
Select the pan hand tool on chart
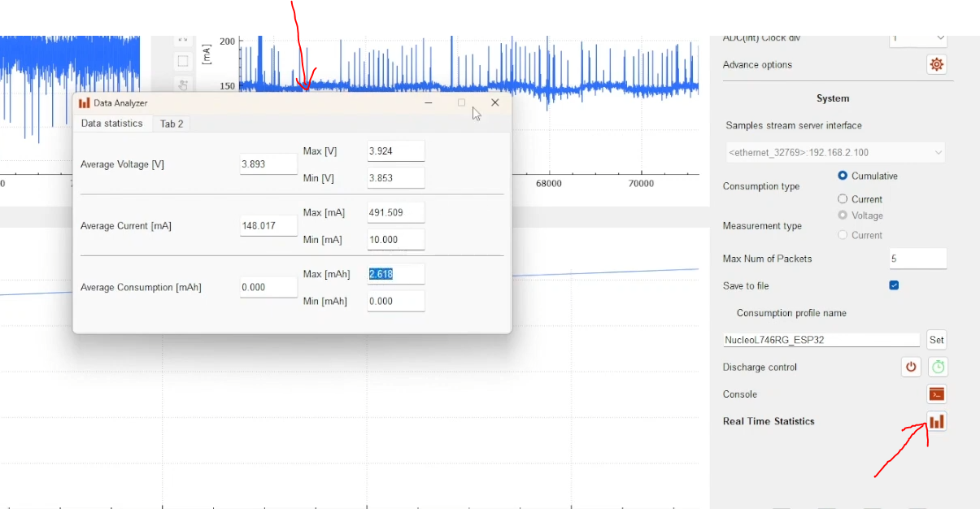pyautogui.click(x=183, y=85)
